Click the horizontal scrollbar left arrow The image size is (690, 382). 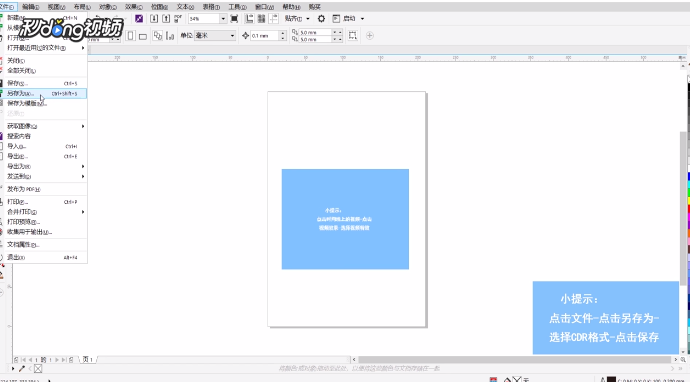pyautogui.click(x=354, y=360)
